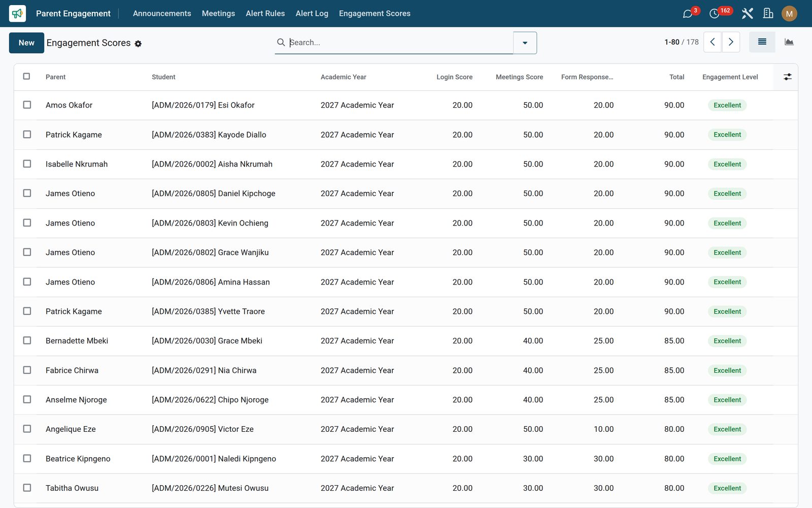Open the Engagement Scores top menu item
This screenshot has height=508, width=812.
(375, 14)
